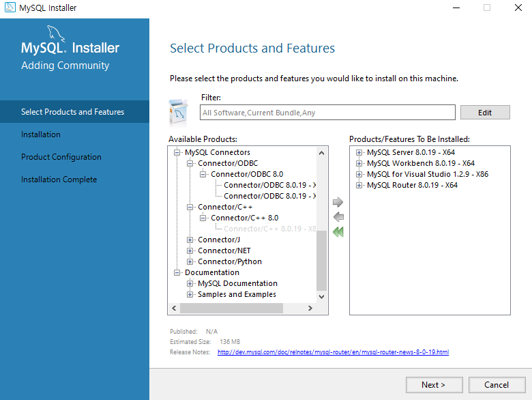Close the MySQL Installer window
532x400 pixels.
pyautogui.click(x=518, y=8)
